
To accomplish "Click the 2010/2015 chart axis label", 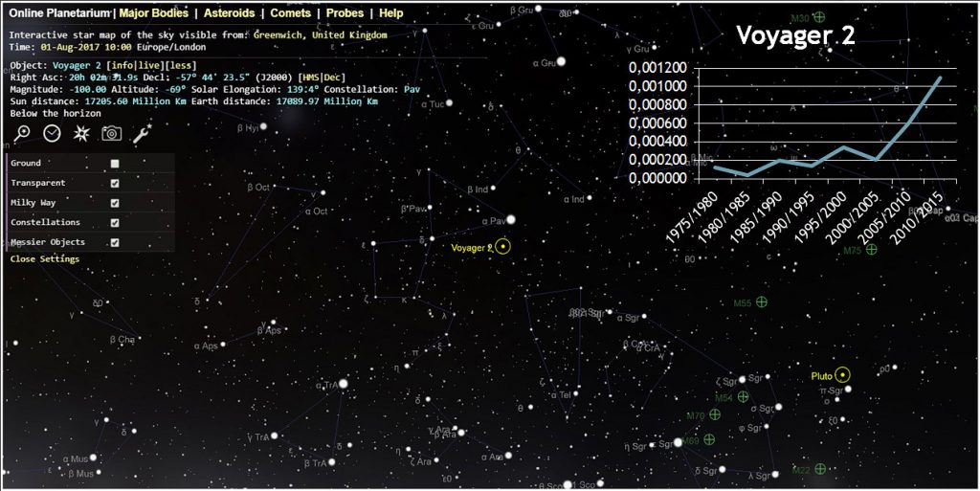I will tap(918, 220).
